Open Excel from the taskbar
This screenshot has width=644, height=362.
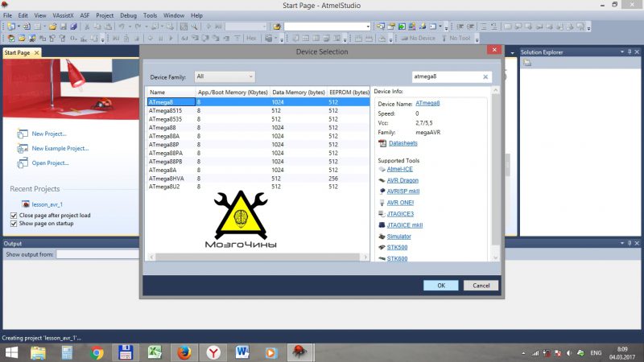tap(155, 352)
